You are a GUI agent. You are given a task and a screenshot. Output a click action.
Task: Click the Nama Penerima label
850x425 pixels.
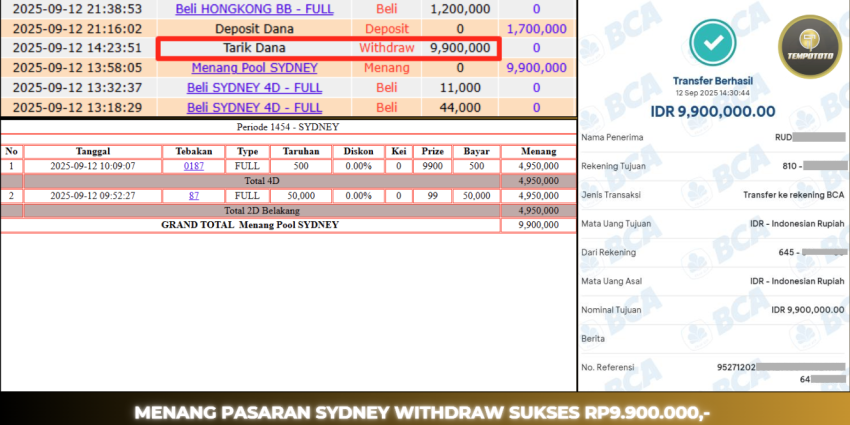click(x=612, y=138)
